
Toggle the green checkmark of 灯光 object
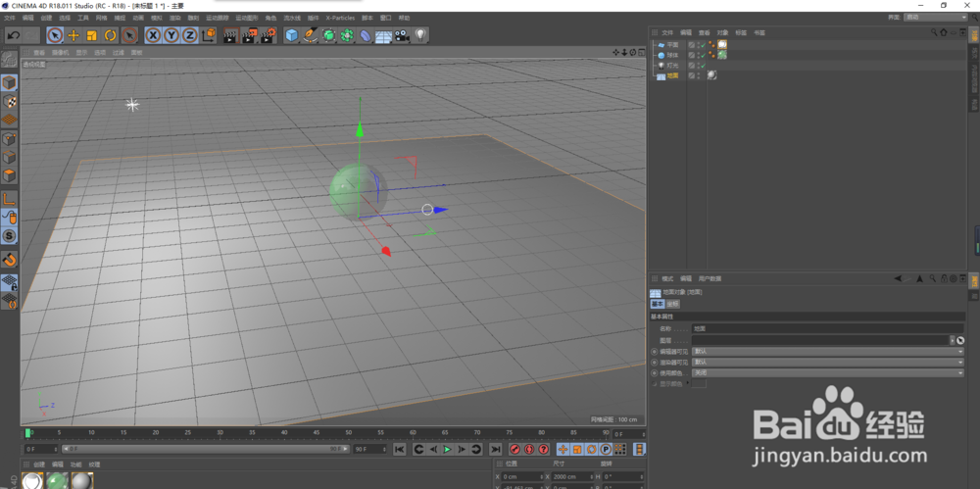(703, 65)
